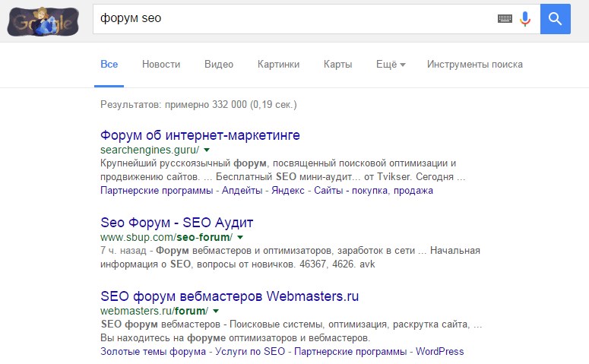Expand arrow next to webmasters.ru/forum/ URL
Image resolution: width=589 pixels, height=364 pixels.
pyautogui.click(x=216, y=311)
